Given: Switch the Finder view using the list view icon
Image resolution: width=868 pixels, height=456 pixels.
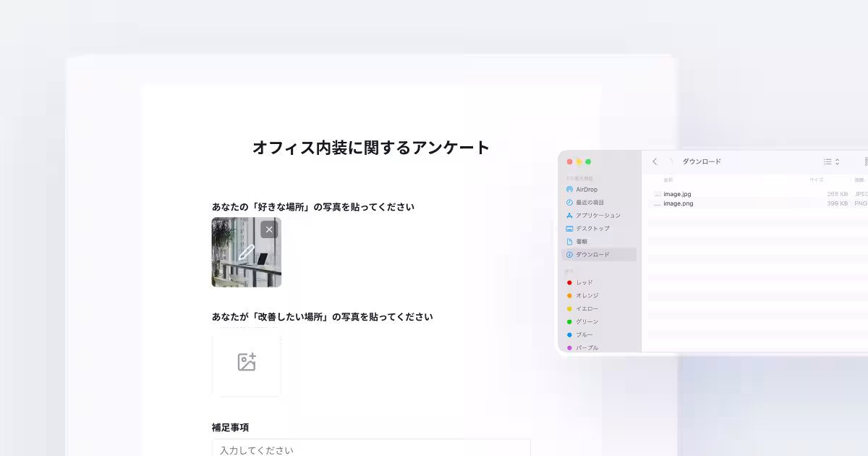Looking at the screenshot, I should click(x=827, y=161).
